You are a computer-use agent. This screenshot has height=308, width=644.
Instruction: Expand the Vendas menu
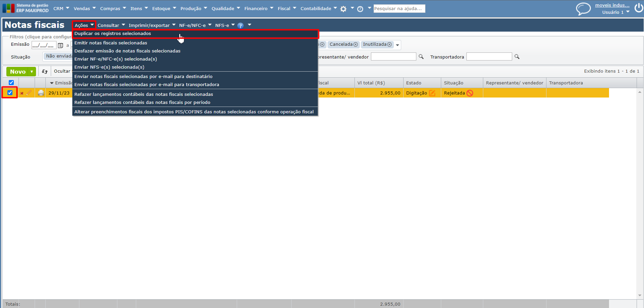point(85,8)
